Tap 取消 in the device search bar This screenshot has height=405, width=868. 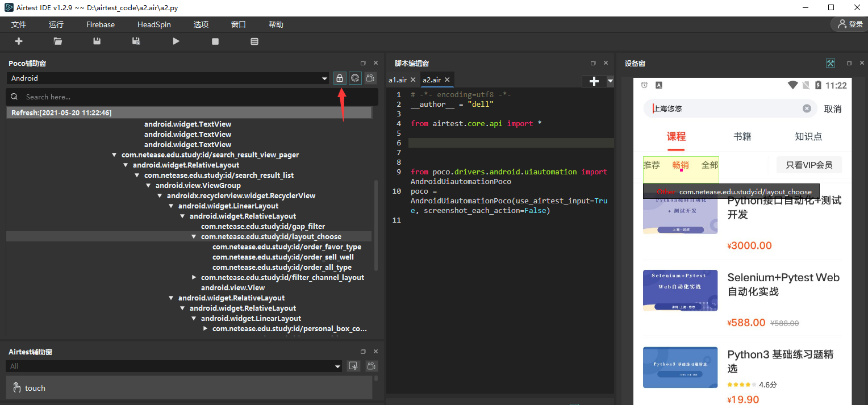[x=833, y=108]
